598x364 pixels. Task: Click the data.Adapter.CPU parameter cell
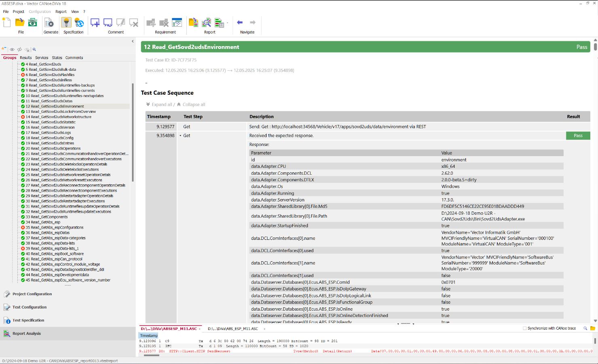(x=268, y=166)
